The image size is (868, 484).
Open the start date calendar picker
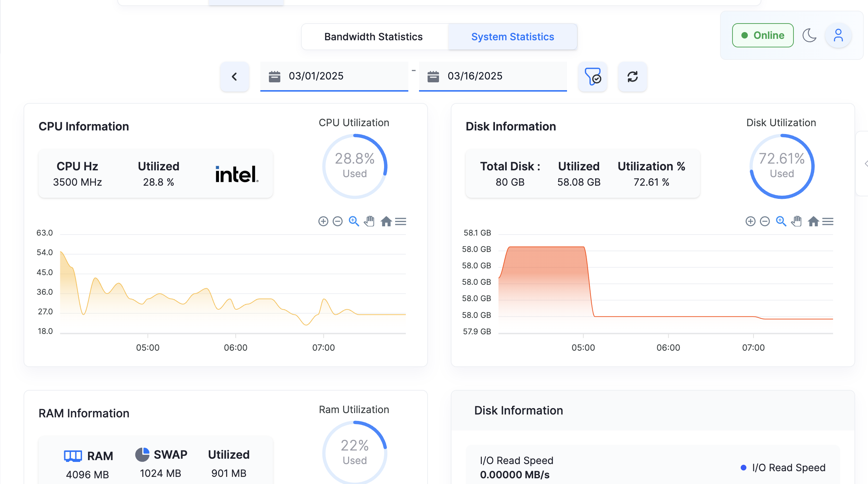(x=273, y=76)
